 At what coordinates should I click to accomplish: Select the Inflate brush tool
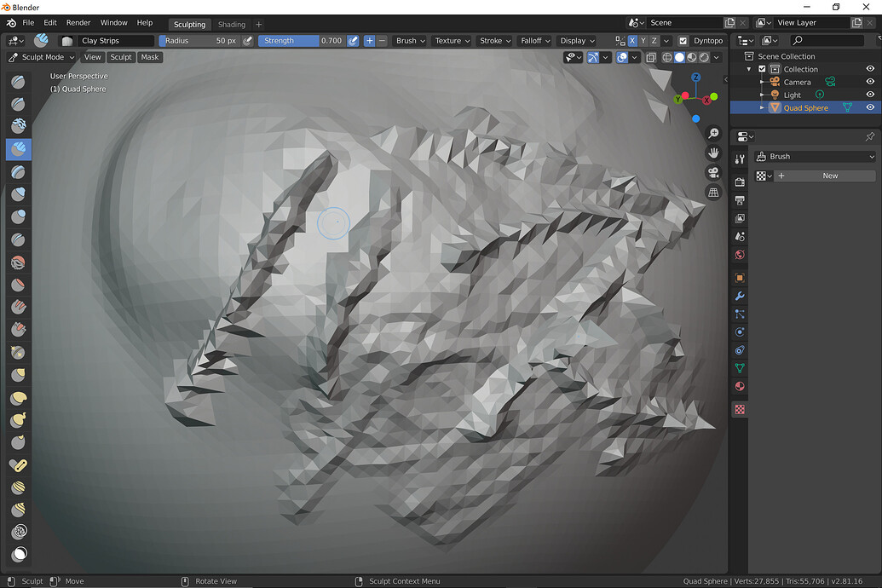(18, 193)
